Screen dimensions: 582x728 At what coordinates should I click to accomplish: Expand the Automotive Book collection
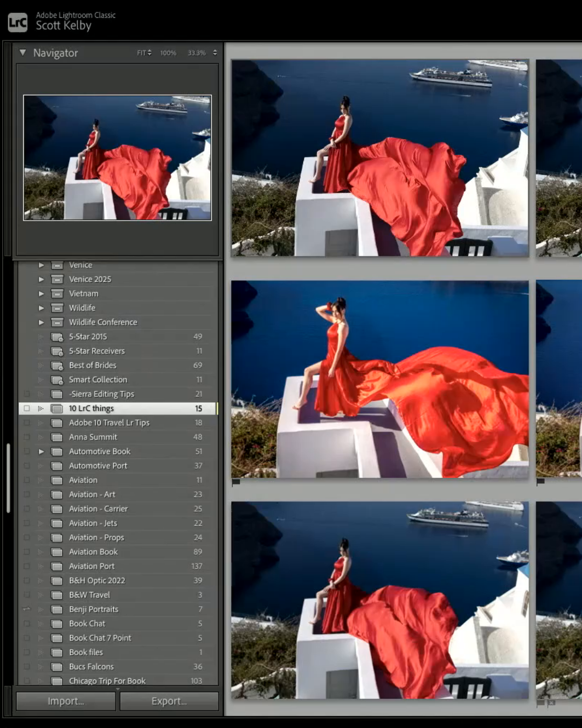[41, 451]
